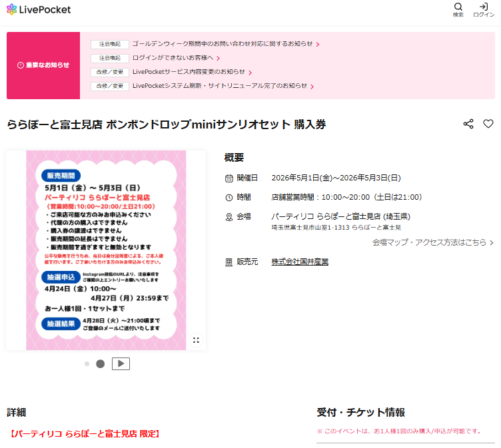The height and width of the screenshot is (448, 501).
Task: Click chevron after サイトリニューアル完了 notice
Action: pos(312,87)
